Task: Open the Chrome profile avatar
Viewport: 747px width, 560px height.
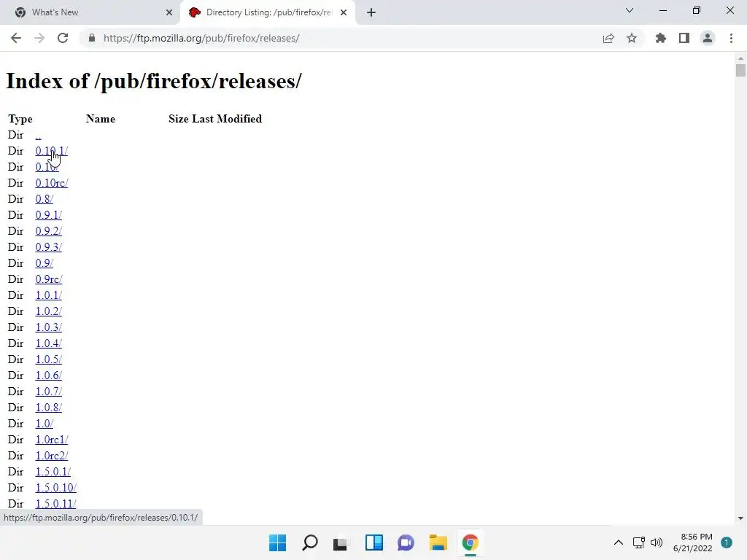Action: pyautogui.click(x=708, y=38)
